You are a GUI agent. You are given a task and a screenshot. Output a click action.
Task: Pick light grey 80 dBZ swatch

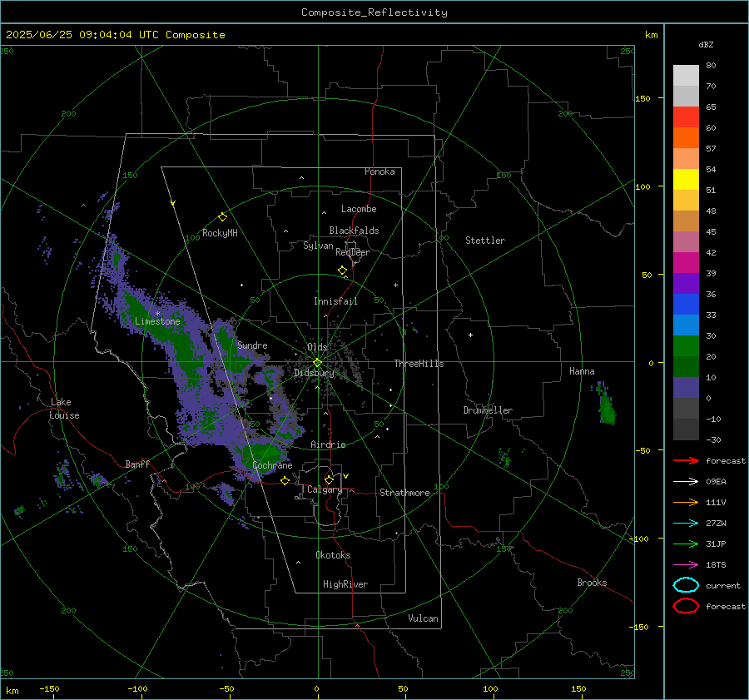pos(686,76)
